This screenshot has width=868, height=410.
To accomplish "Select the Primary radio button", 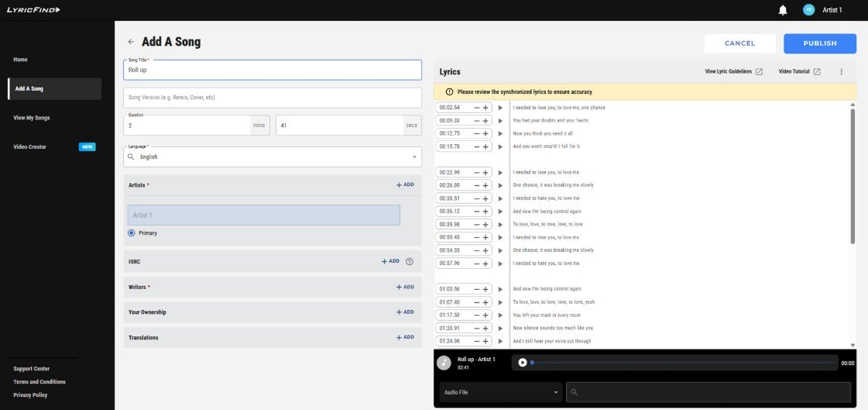I will pos(132,233).
